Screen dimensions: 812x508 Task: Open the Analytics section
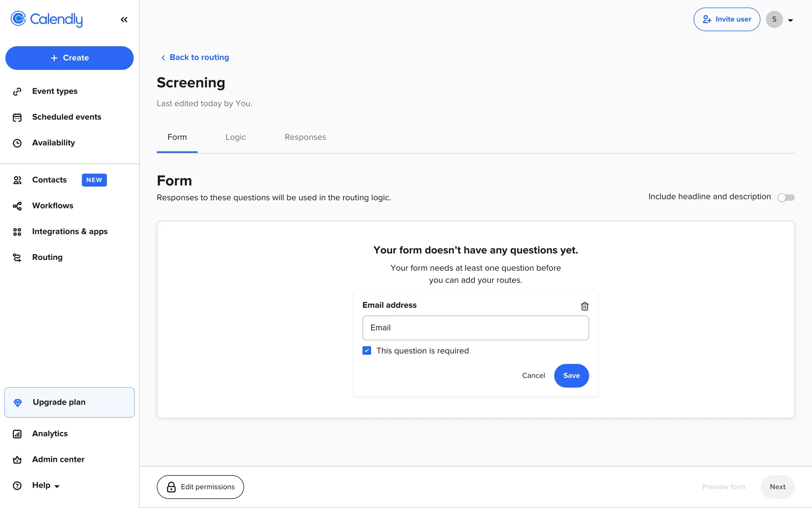point(49,433)
